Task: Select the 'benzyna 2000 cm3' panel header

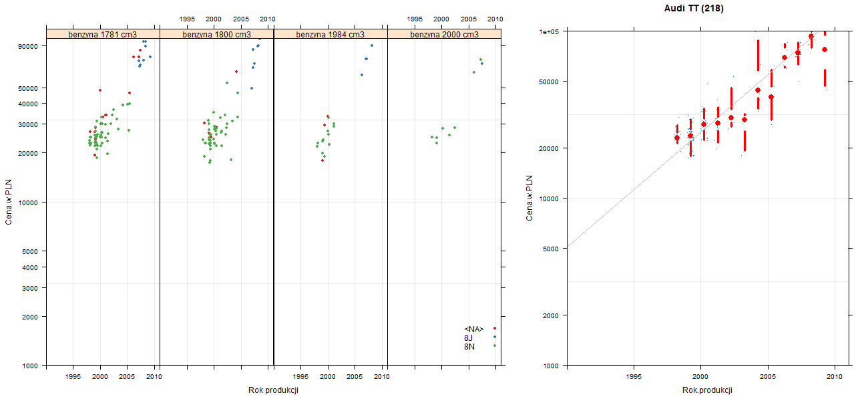Action: click(x=445, y=34)
